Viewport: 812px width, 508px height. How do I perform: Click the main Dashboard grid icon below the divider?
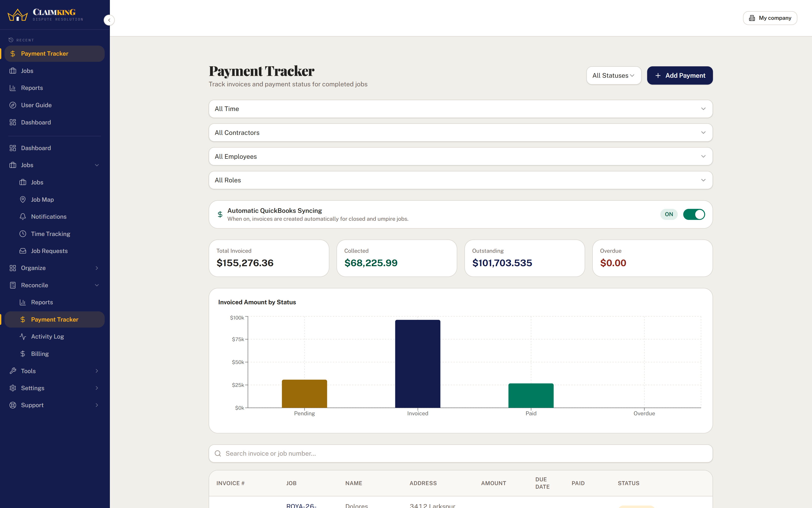[x=13, y=148]
